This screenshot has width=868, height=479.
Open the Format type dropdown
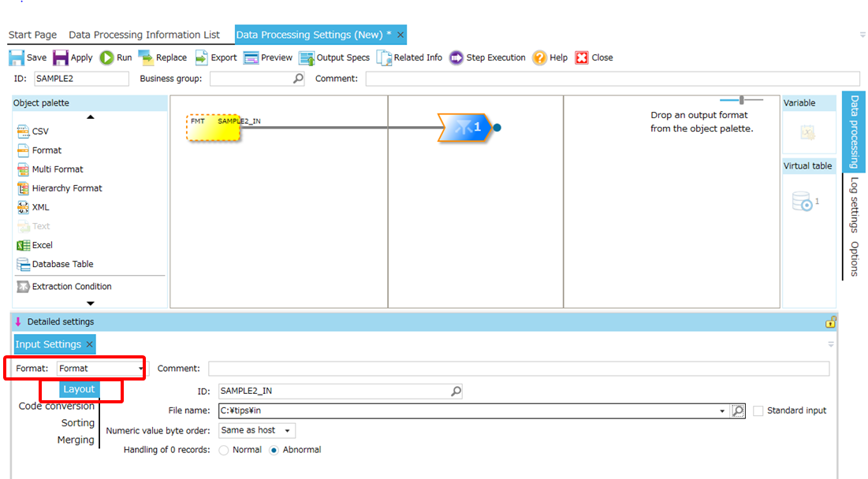141,368
